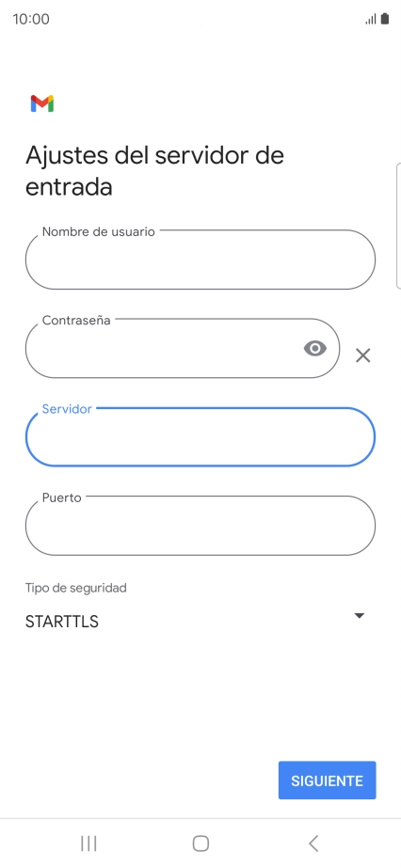The width and height of the screenshot is (401, 868).
Task: Tap the 10:00 clock in status bar
Action: (x=31, y=20)
